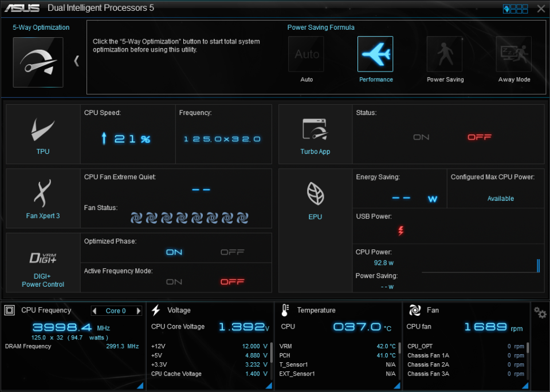The height and width of the screenshot is (392, 550).
Task: Click the CPU Power graph indicator
Action: pos(538,266)
